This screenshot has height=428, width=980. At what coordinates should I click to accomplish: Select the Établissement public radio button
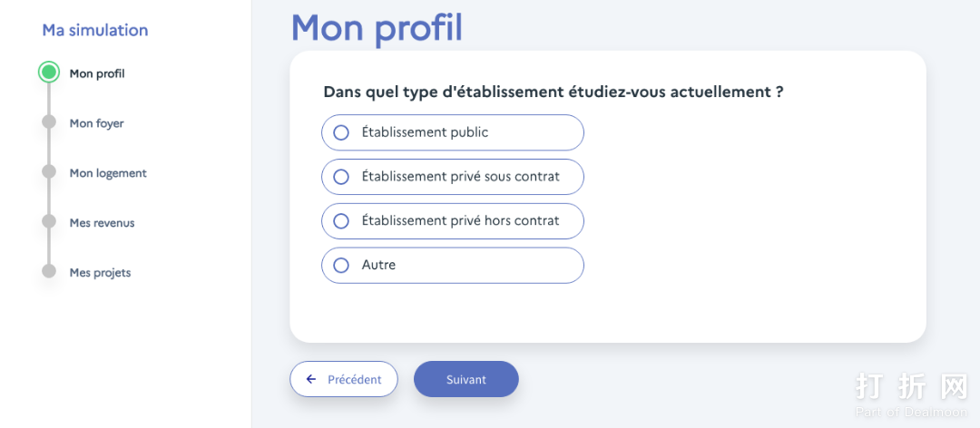[341, 132]
